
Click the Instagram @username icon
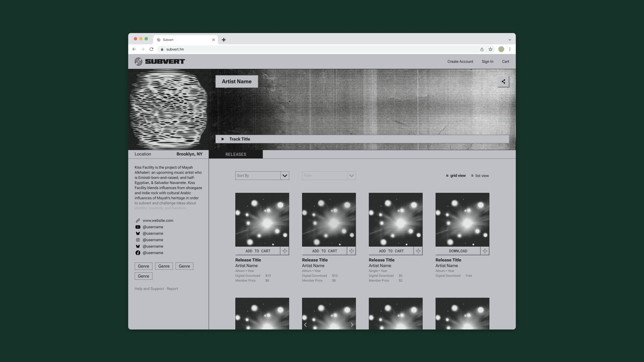point(138,240)
